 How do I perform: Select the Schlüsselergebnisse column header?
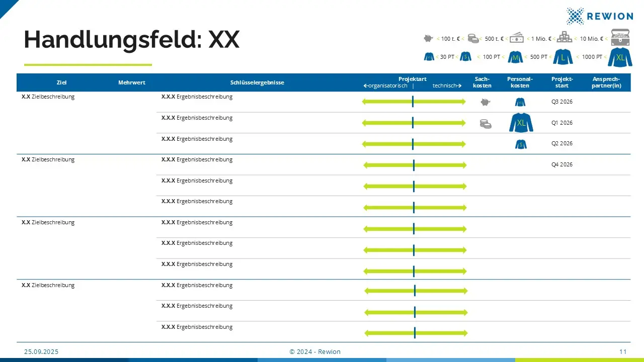tap(257, 82)
